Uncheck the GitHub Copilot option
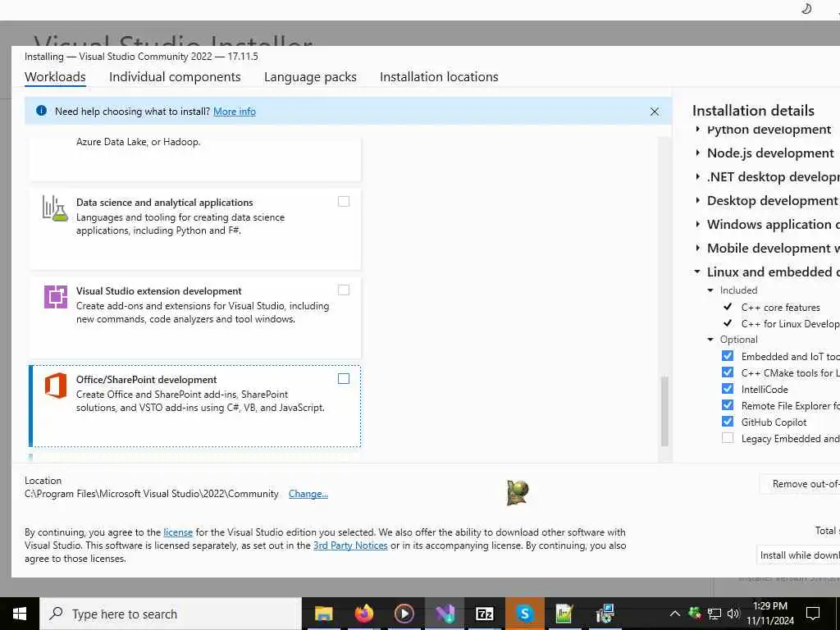The image size is (840, 630). pyautogui.click(x=728, y=422)
